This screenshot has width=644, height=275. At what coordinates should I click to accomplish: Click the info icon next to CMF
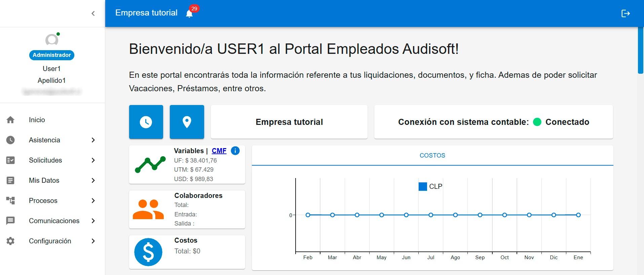click(x=235, y=151)
